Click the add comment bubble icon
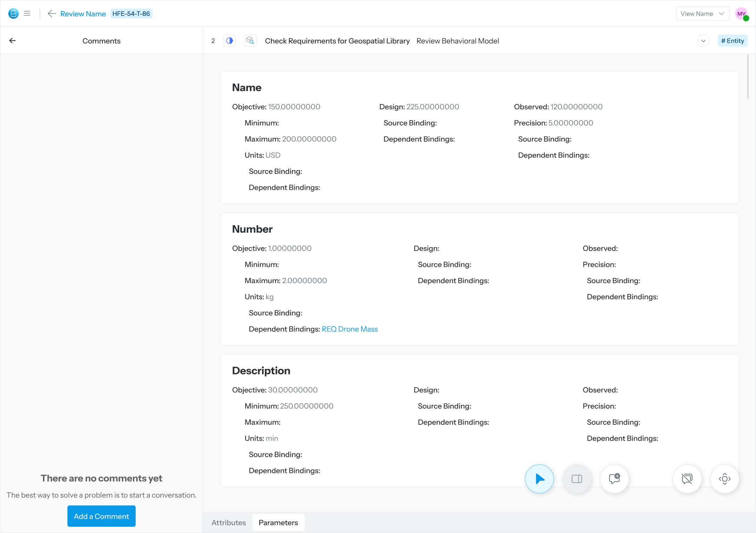This screenshot has width=756, height=533. (x=614, y=479)
